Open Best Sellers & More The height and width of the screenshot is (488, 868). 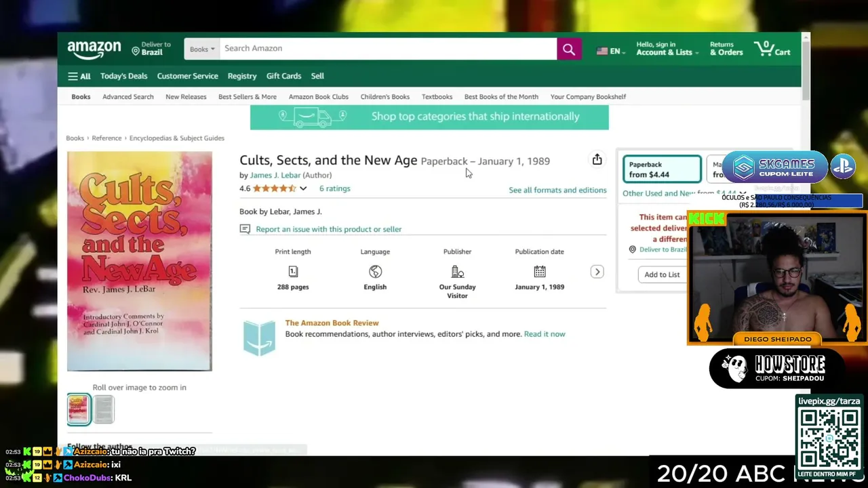pyautogui.click(x=248, y=97)
